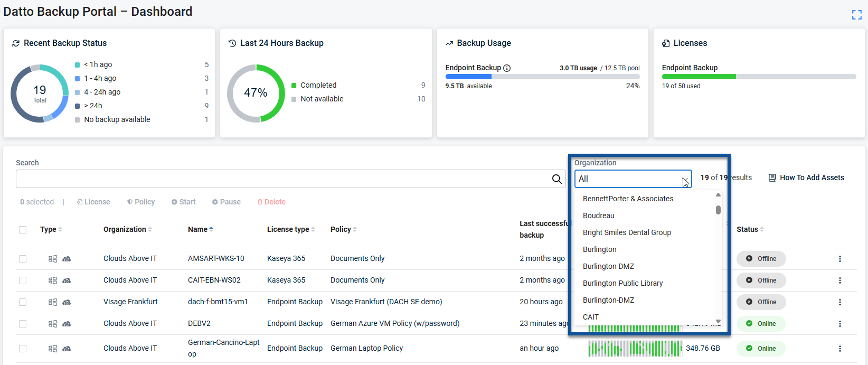The width and height of the screenshot is (868, 365).
Task: Click the 19 Total donut chart
Action: pyautogui.click(x=40, y=93)
